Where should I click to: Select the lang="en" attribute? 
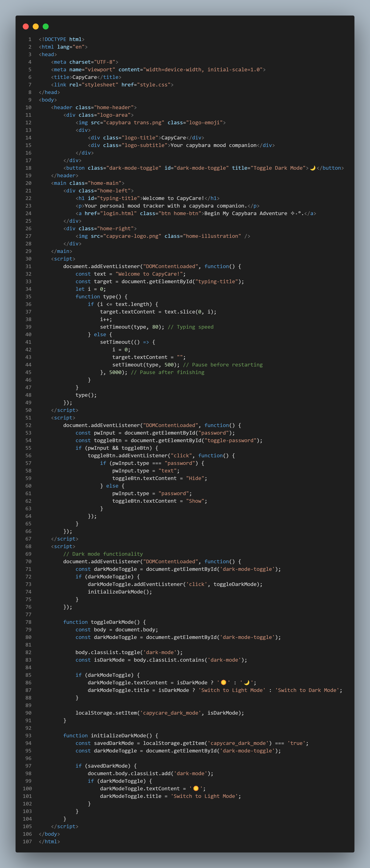[x=71, y=47]
